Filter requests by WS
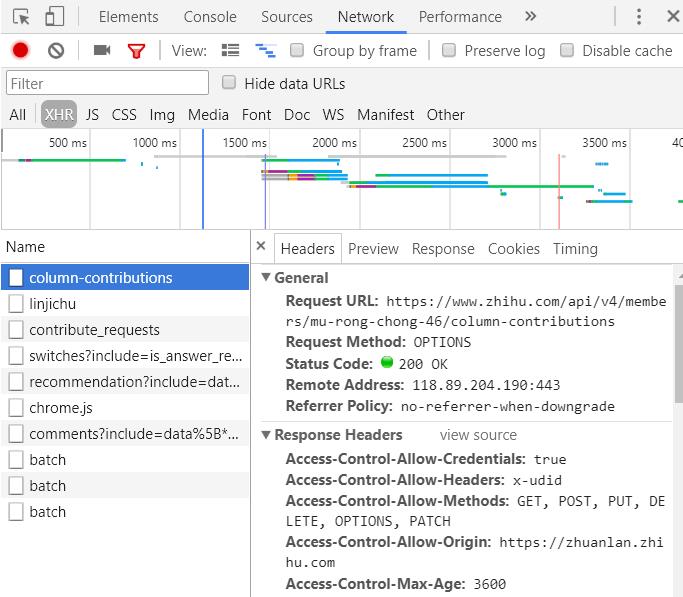The height and width of the screenshot is (597, 683). click(333, 115)
